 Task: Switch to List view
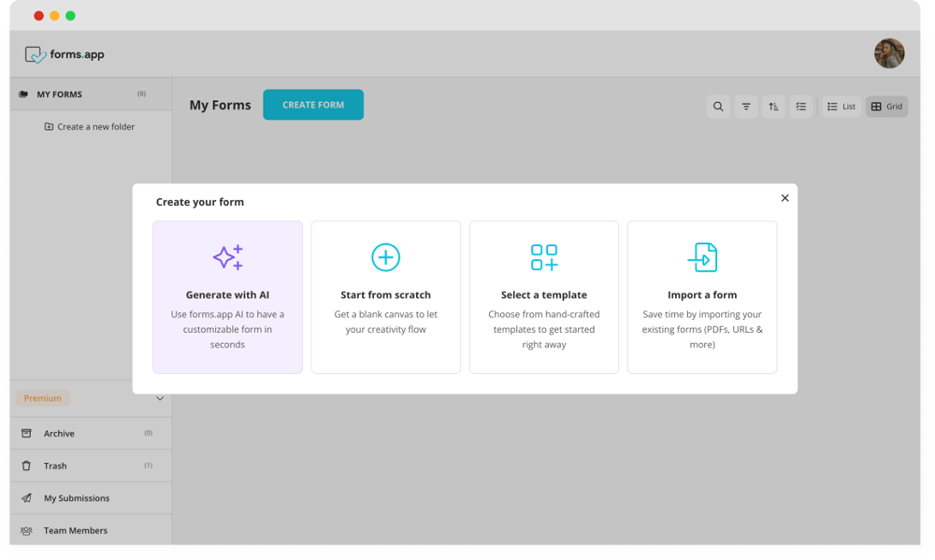pos(841,107)
